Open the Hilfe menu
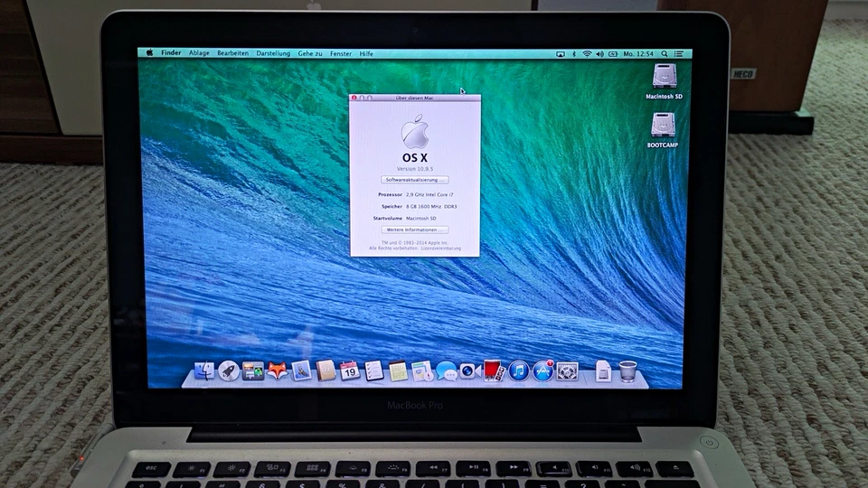 [x=366, y=53]
